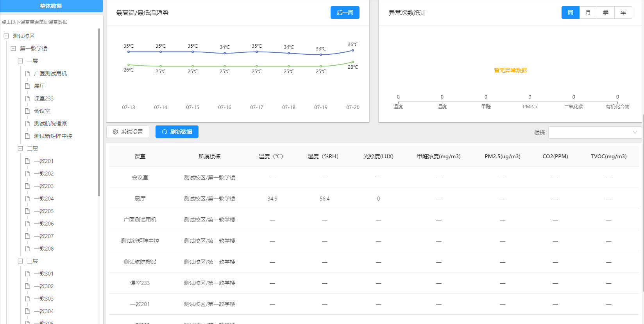Collapse the 三层 floor node
This screenshot has width=644, height=324.
20,261
